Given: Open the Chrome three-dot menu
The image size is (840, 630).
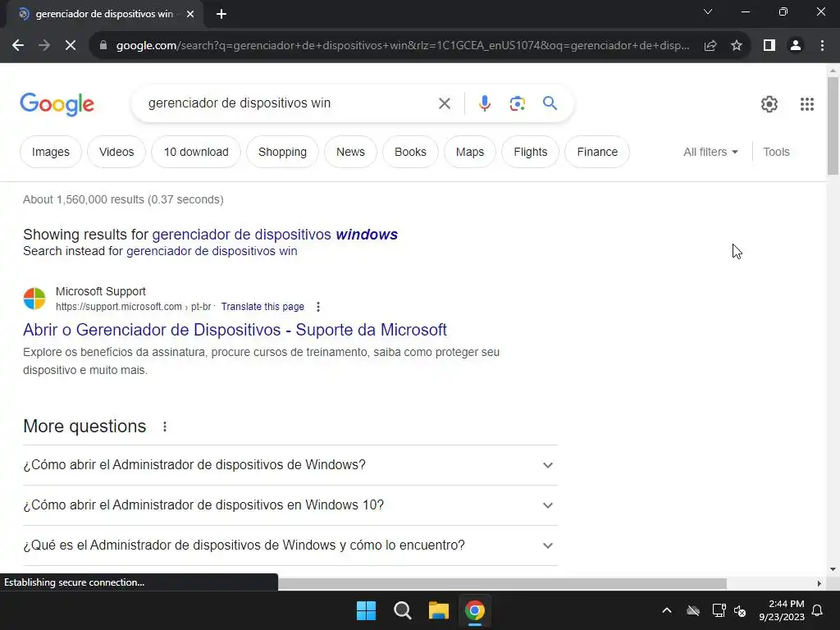Looking at the screenshot, I should [x=822, y=46].
